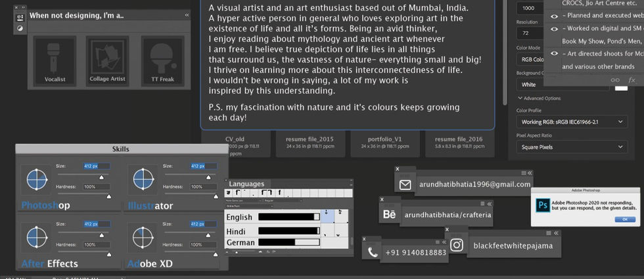Click the white background color swatch
The width and height of the screenshot is (644, 279).
[x=621, y=88]
